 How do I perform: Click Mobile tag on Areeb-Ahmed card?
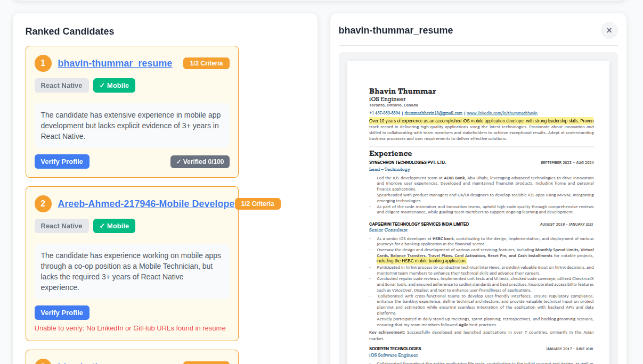click(x=114, y=226)
